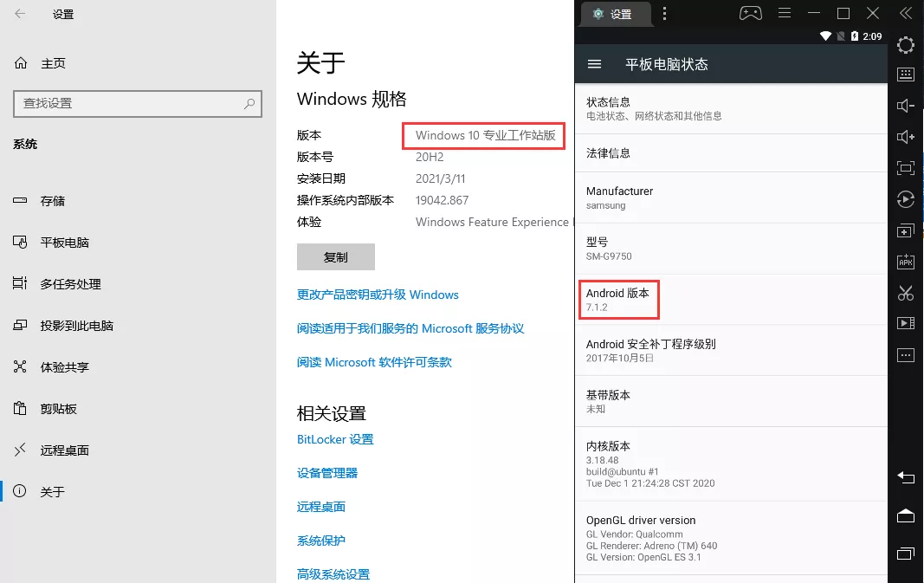This screenshot has height=583, width=924.
Task: Toggle emulator fullscreen mode
Action: [x=906, y=168]
